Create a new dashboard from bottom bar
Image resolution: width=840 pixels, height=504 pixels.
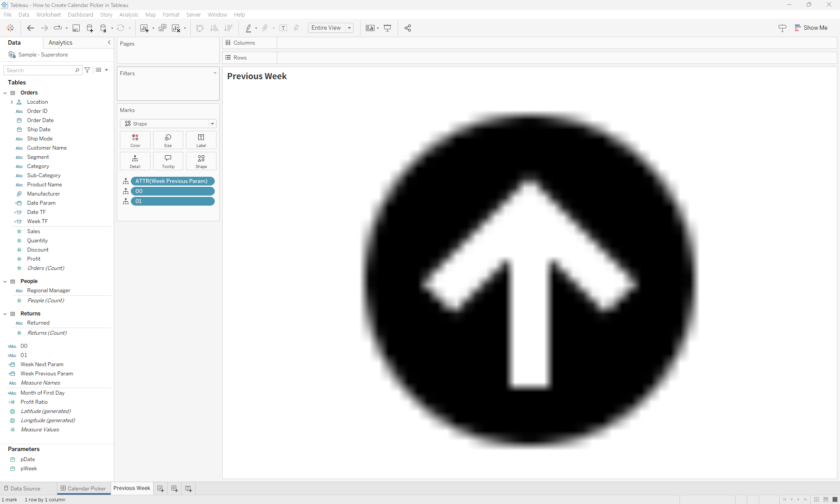click(x=174, y=488)
